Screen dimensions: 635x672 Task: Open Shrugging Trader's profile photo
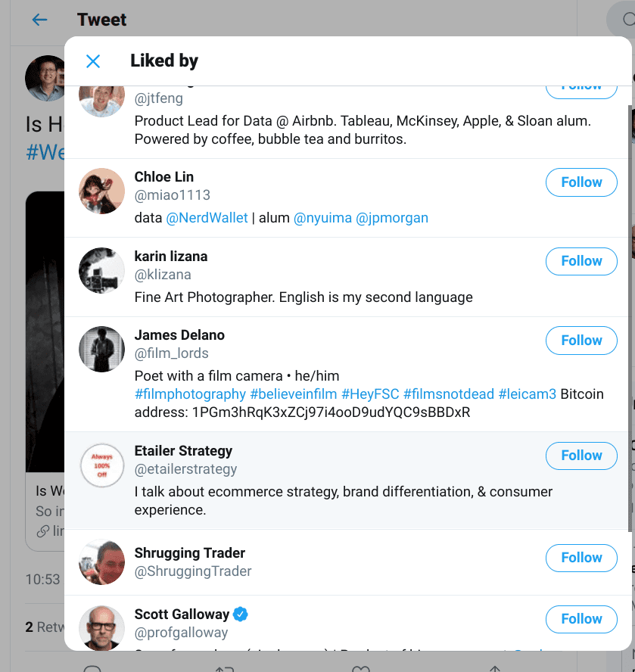pos(101,562)
